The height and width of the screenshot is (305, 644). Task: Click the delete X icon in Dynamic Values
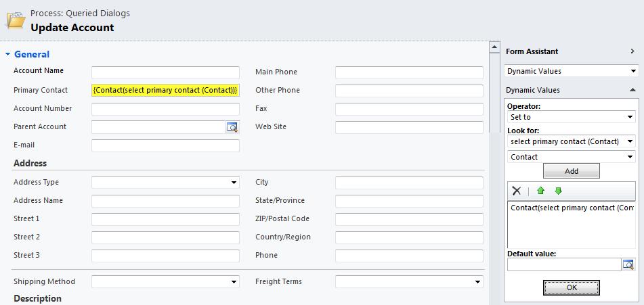pos(517,191)
